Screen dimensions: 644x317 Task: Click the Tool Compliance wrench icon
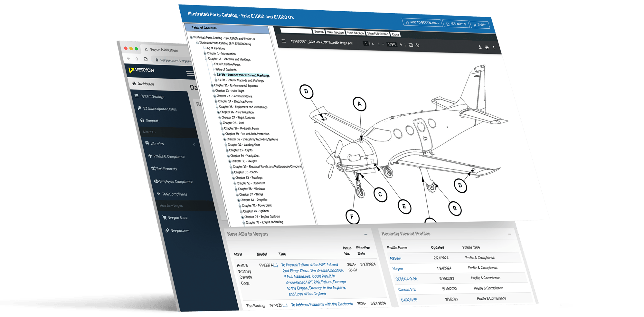tap(158, 194)
